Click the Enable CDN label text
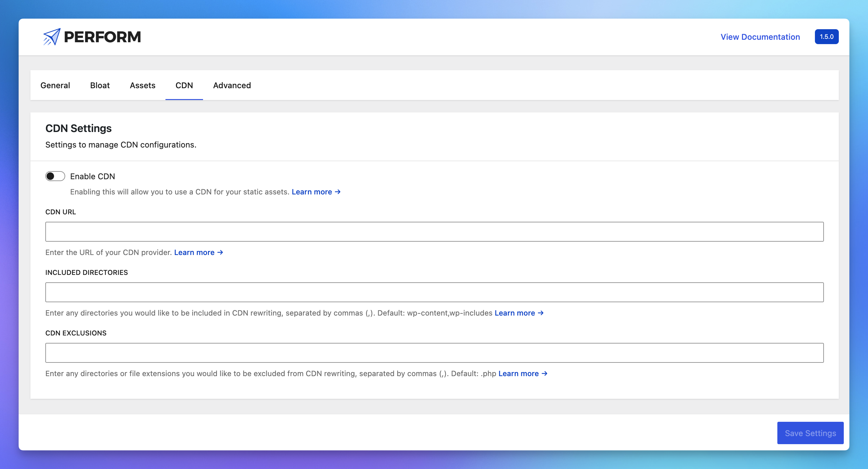868x469 pixels. click(x=92, y=176)
